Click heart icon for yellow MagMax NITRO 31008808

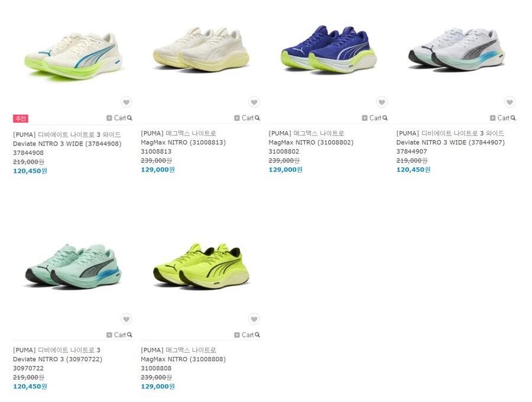click(x=254, y=319)
